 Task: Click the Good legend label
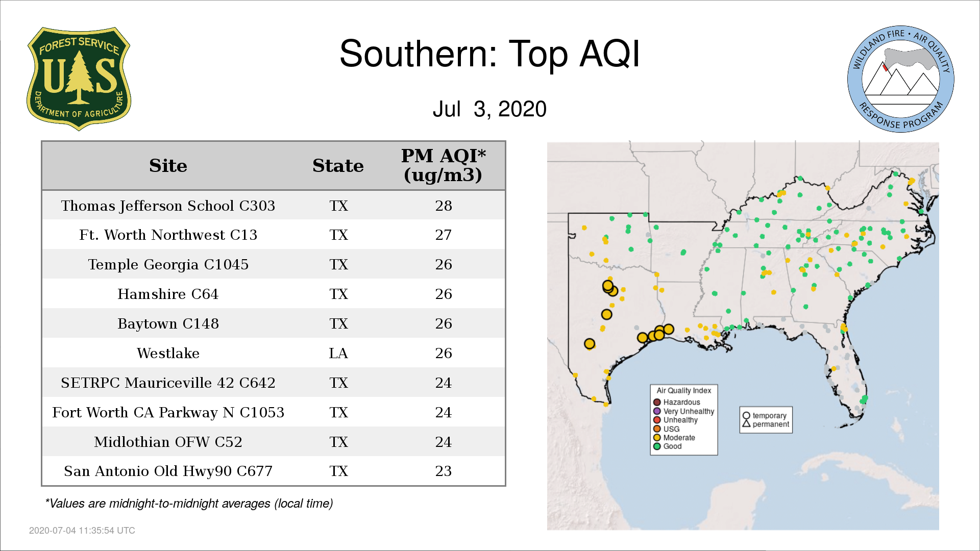[x=672, y=446]
